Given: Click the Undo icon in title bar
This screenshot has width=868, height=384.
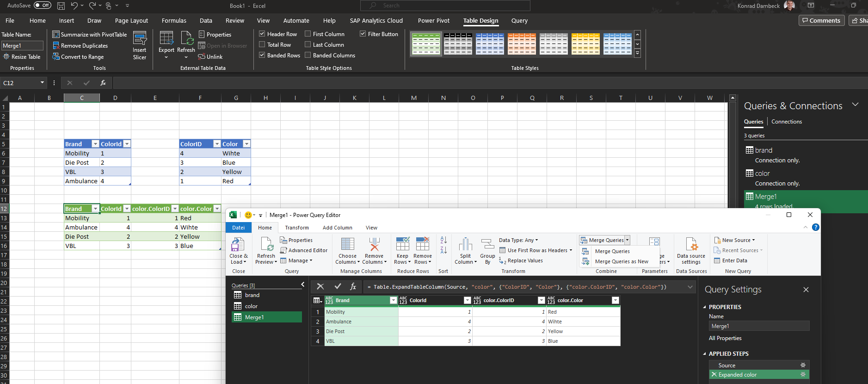Looking at the screenshot, I should pyautogui.click(x=74, y=6).
